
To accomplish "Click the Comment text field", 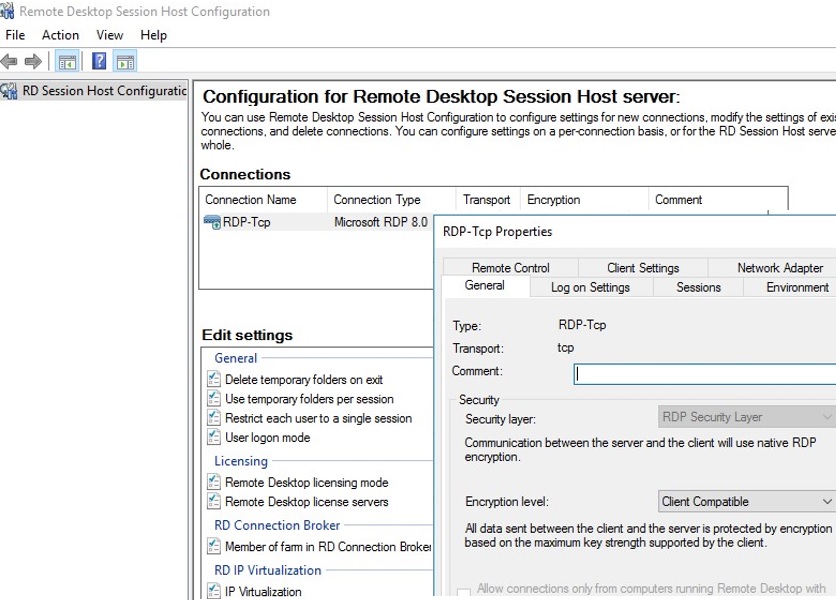I will click(x=704, y=373).
